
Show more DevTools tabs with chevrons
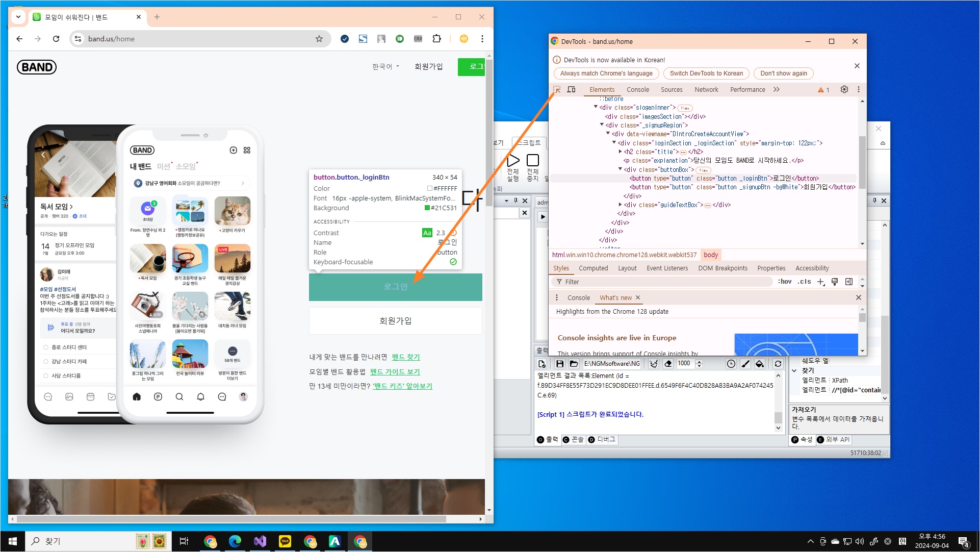(776, 89)
